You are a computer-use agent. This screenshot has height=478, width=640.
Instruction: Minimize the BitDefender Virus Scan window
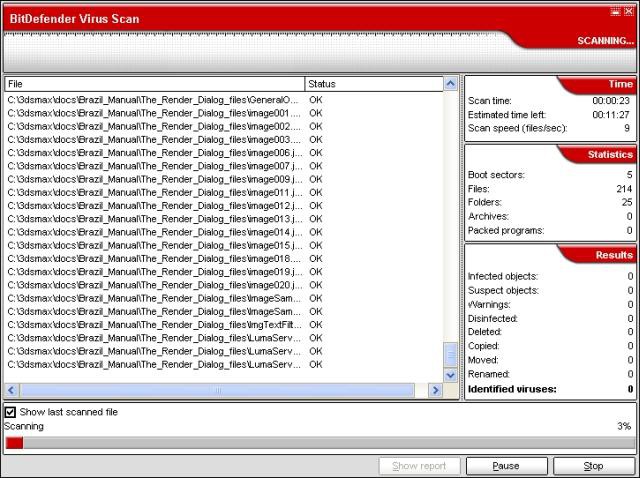click(614, 12)
